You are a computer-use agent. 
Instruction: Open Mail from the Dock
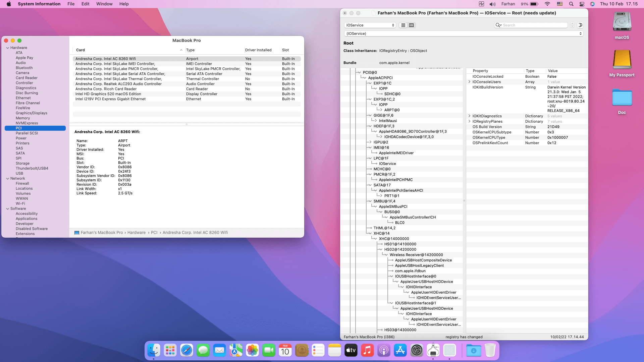pos(219,351)
